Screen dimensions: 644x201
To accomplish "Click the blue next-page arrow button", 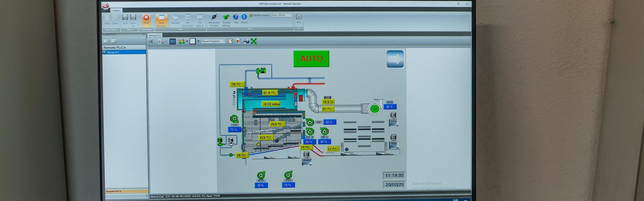I will (x=395, y=59).
